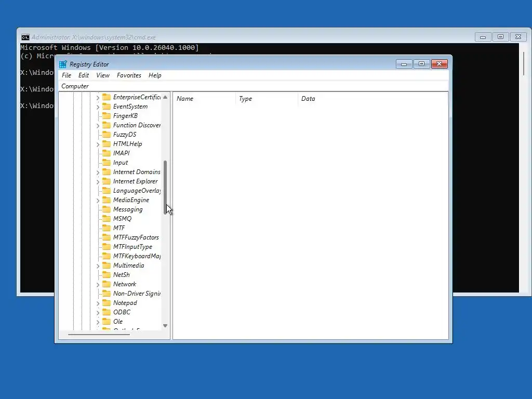Click the tree scroll up arrow

pos(165,97)
